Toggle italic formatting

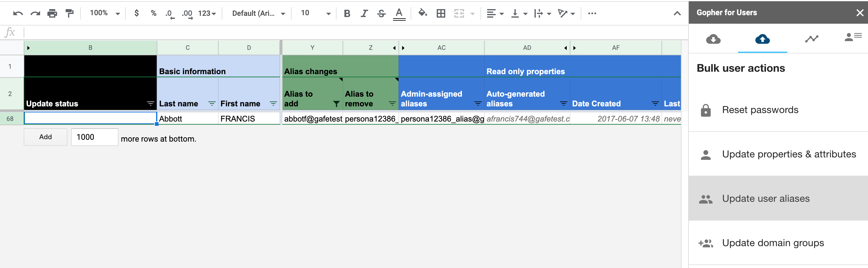coord(364,13)
